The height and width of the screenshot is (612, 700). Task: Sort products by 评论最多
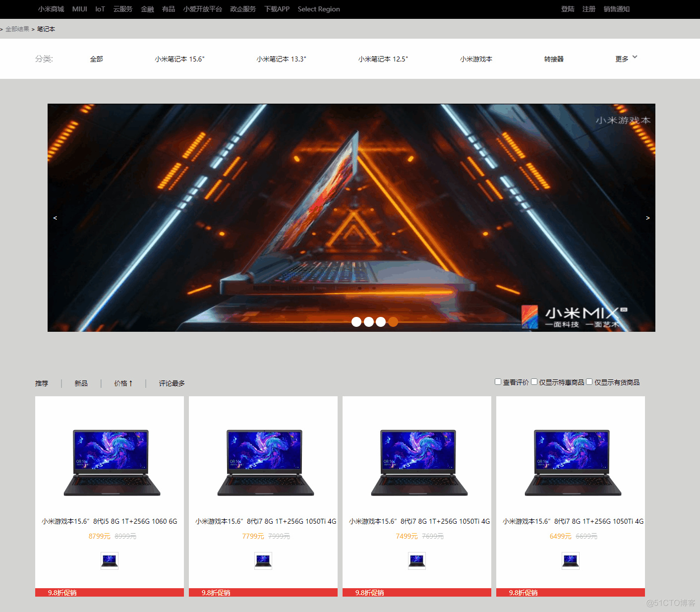(172, 383)
